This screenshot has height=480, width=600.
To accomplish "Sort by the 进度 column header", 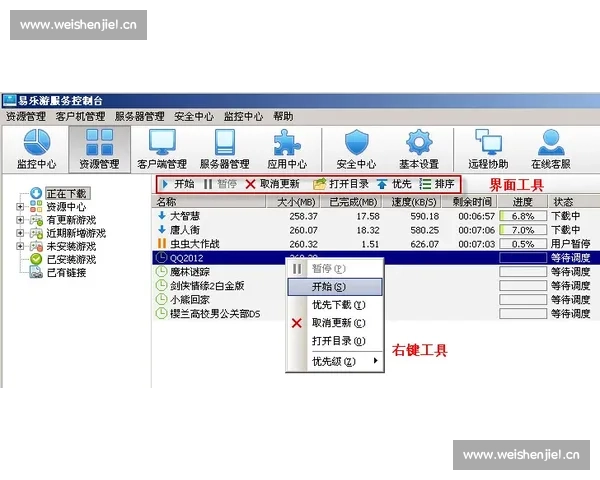I will coord(523,202).
